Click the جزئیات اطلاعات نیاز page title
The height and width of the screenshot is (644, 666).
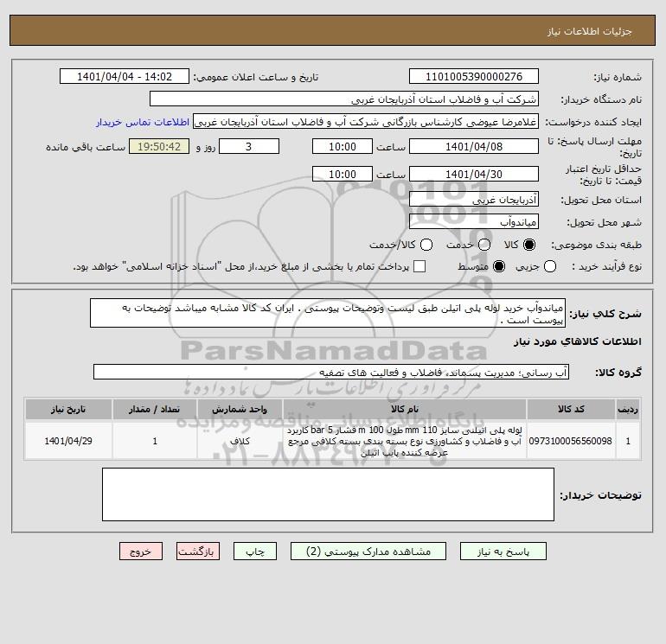click(x=590, y=31)
